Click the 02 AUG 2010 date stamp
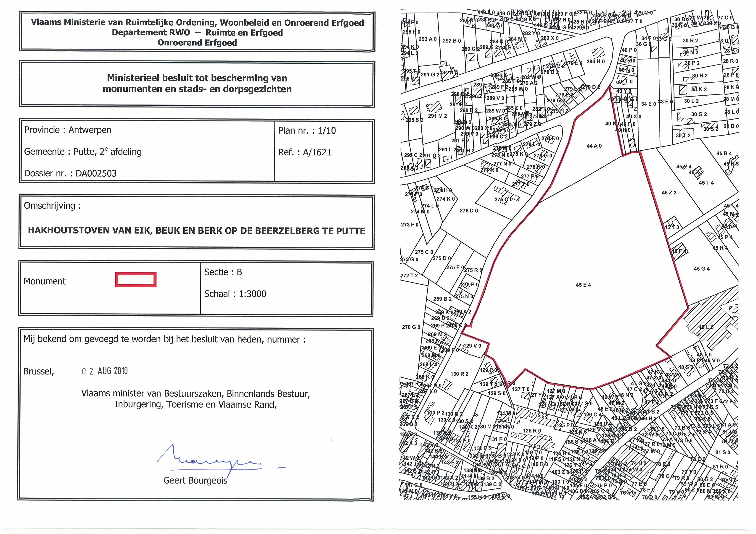The height and width of the screenshot is (534, 756). tap(105, 371)
